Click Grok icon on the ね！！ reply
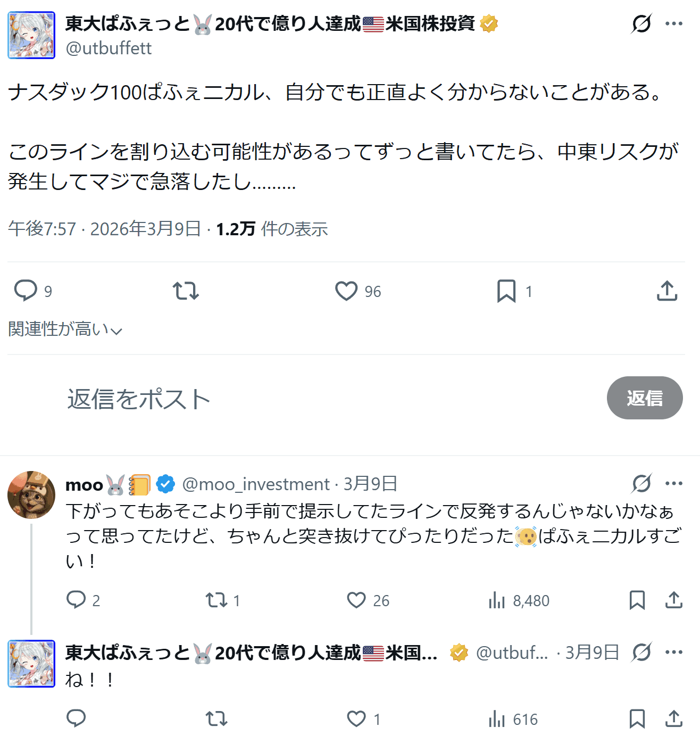The image size is (700, 735). (x=641, y=652)
